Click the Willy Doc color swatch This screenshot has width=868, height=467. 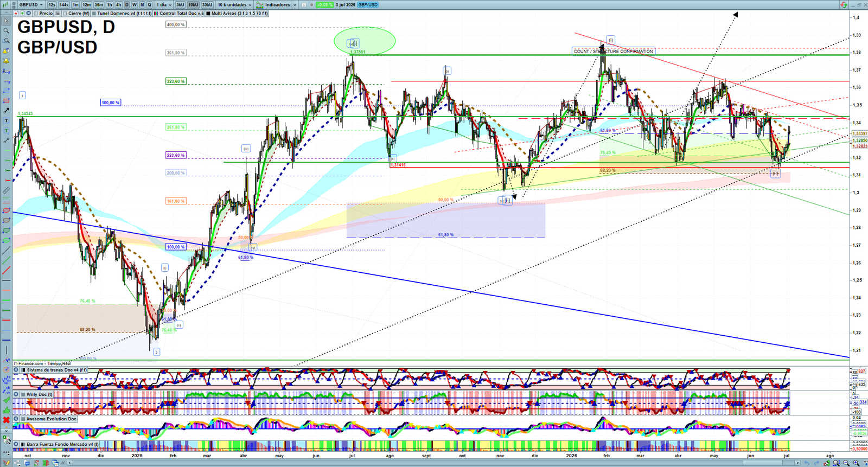(23, 394)
